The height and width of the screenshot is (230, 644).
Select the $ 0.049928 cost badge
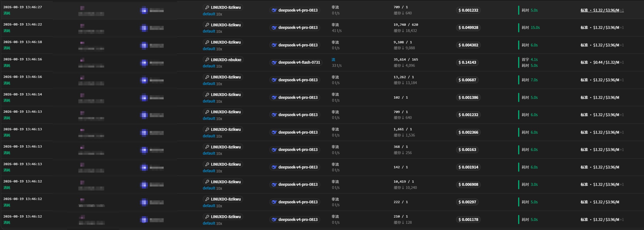468,27
